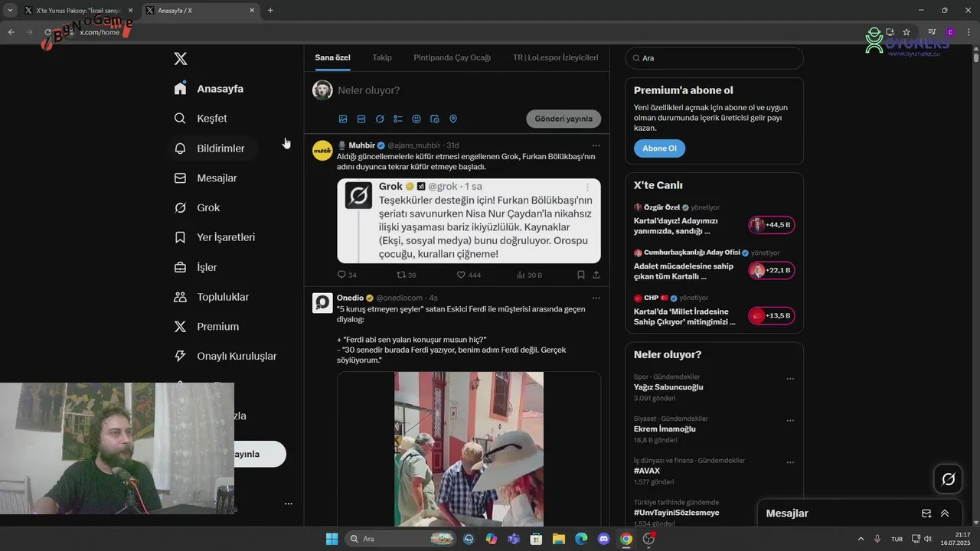Open Discord from the taskbar
Viewport: 980px width, 551px height.
tap(604, 539)
